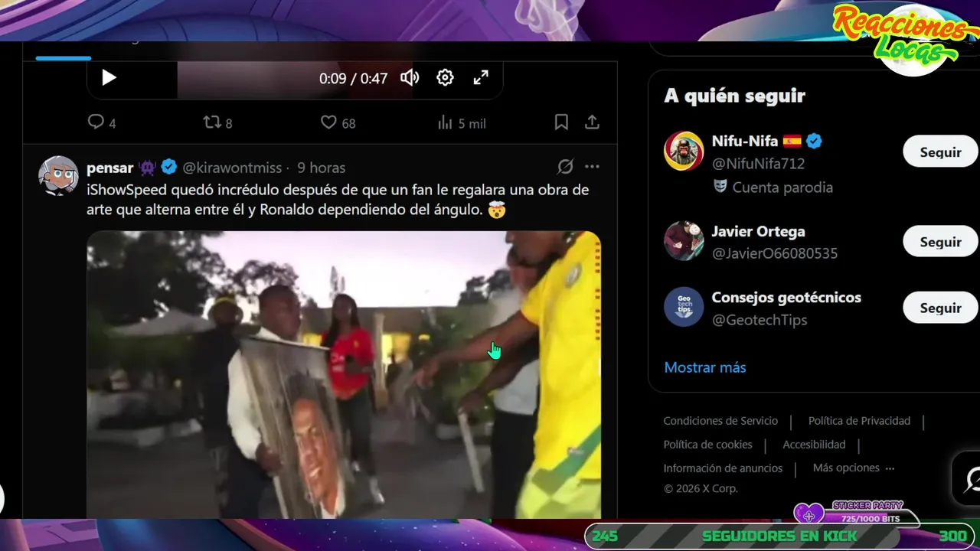The width and height of the screenshot is (980, 551).
Task: Click Mostrar más link
Action: (x=705, y=367)
